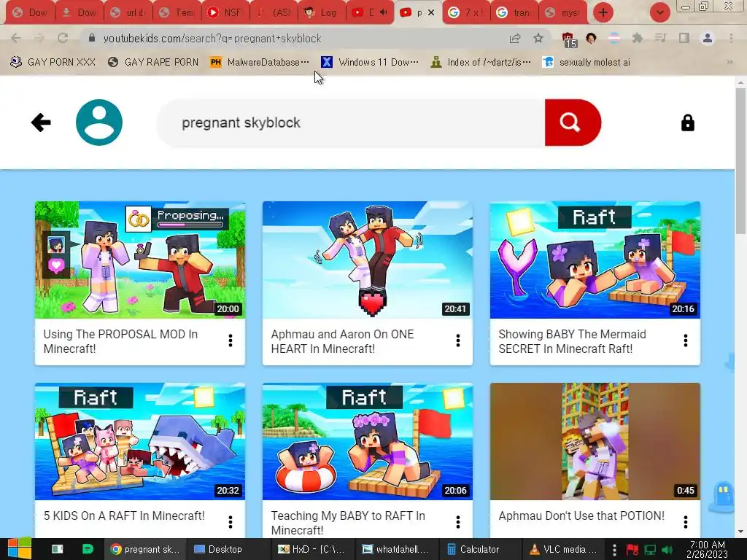Open the Desktop taskbar item
Viewport: 747px width, 560px height.
click(218, 549)
